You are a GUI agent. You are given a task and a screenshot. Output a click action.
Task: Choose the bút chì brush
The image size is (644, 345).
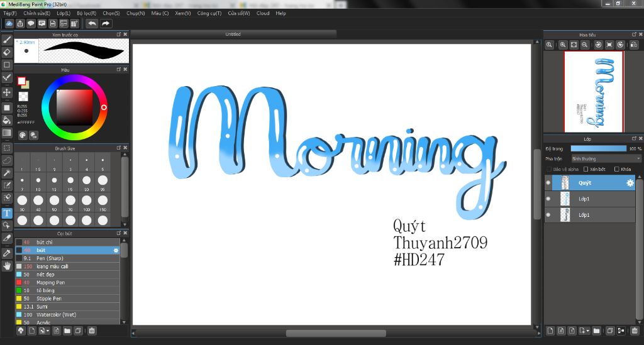click(68, 243)
